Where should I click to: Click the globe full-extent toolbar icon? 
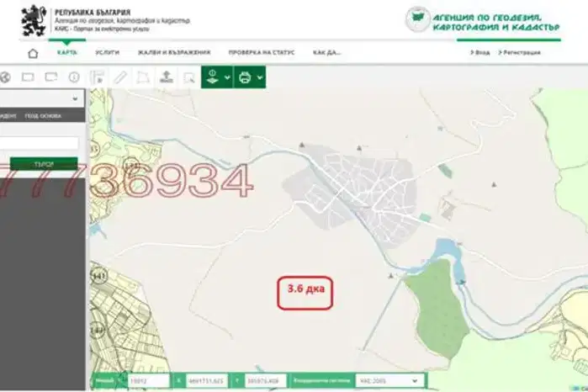pos(5,77)
